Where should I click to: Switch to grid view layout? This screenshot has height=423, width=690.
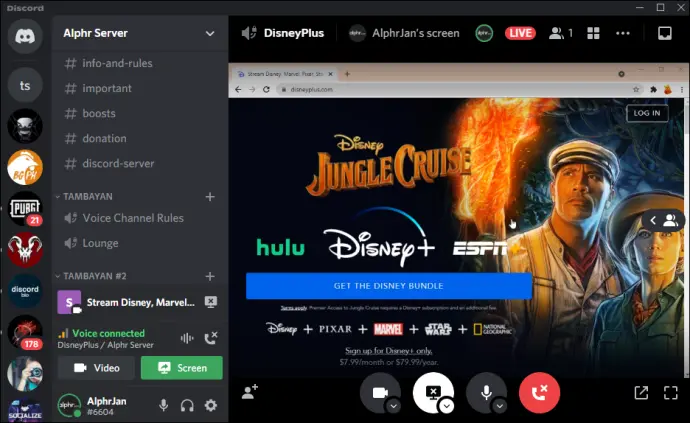coord(592,33)
